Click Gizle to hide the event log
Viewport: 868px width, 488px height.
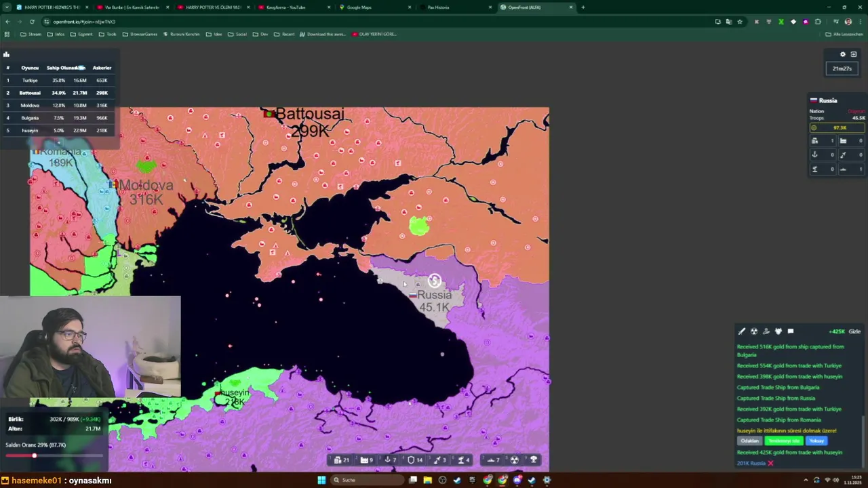point(854,331)
